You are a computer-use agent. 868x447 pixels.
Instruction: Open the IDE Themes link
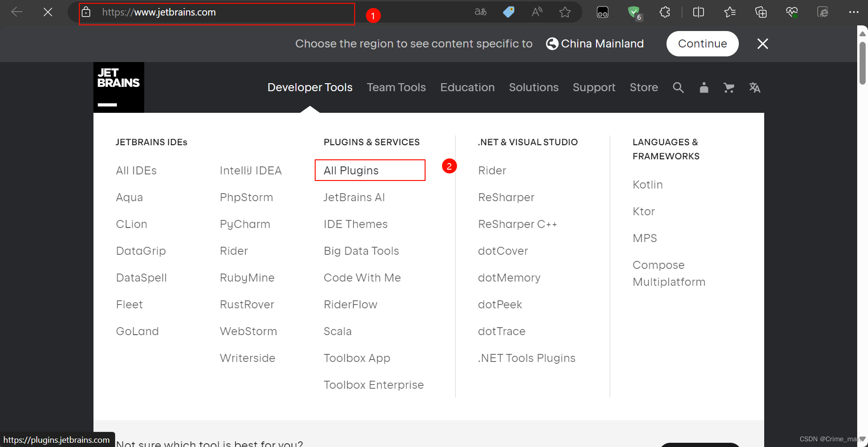pos(356,224)
